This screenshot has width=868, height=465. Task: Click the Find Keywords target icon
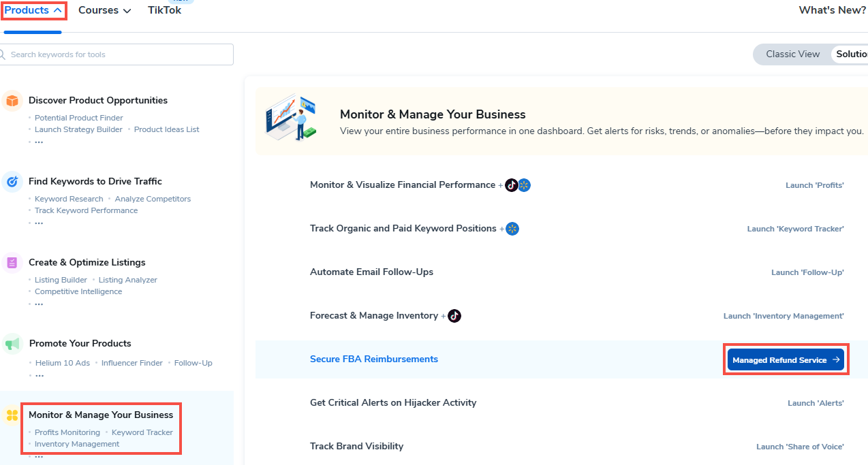pyautogui.click(x=12, y=182)
